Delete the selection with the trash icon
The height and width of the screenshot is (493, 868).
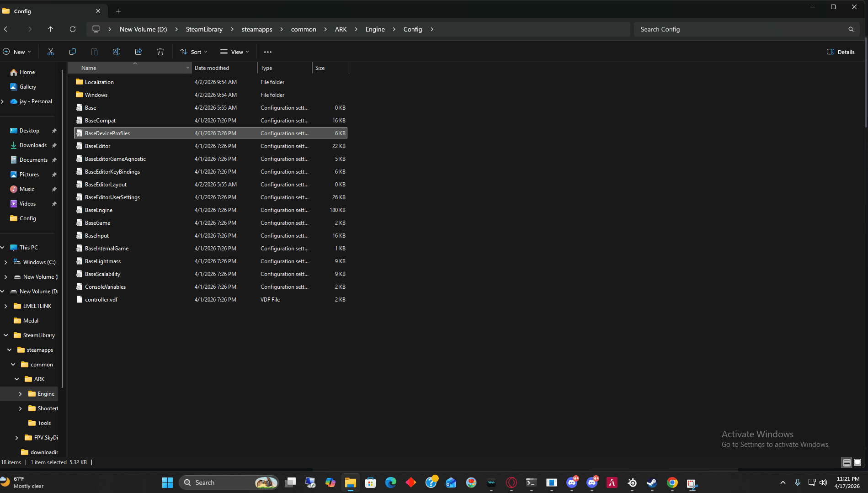point(160,52)
